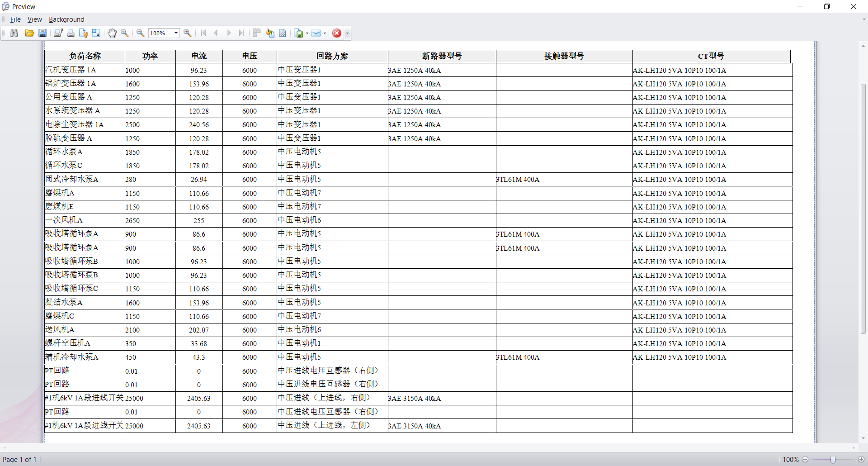Screen dimensions: 868x466
Task: Click the vertical scrollbar down arrow
Action: 863,438
